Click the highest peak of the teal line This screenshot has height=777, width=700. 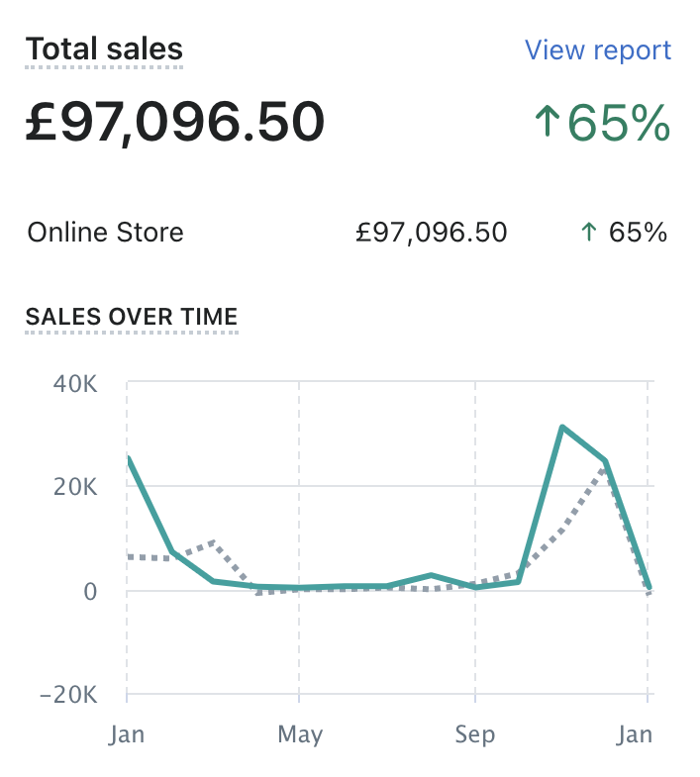tap(561, 428)
